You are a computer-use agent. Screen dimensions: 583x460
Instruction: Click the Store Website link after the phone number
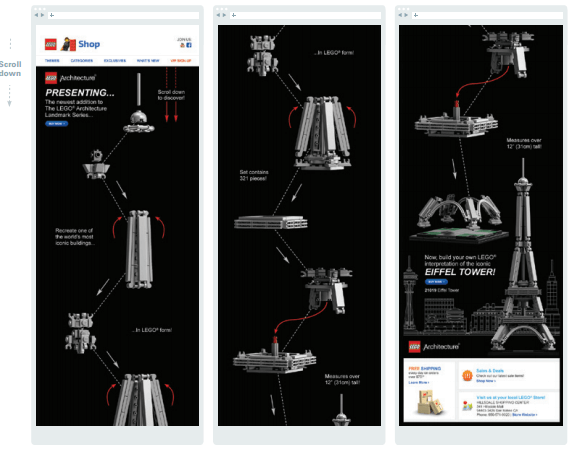(x=525, y=414)
